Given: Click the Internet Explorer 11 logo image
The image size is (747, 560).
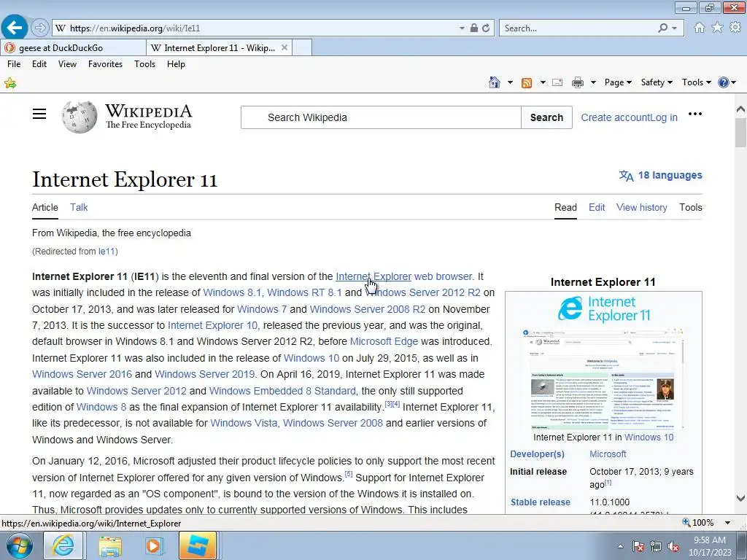Looking at the screenshot, I should click(603, 308).
